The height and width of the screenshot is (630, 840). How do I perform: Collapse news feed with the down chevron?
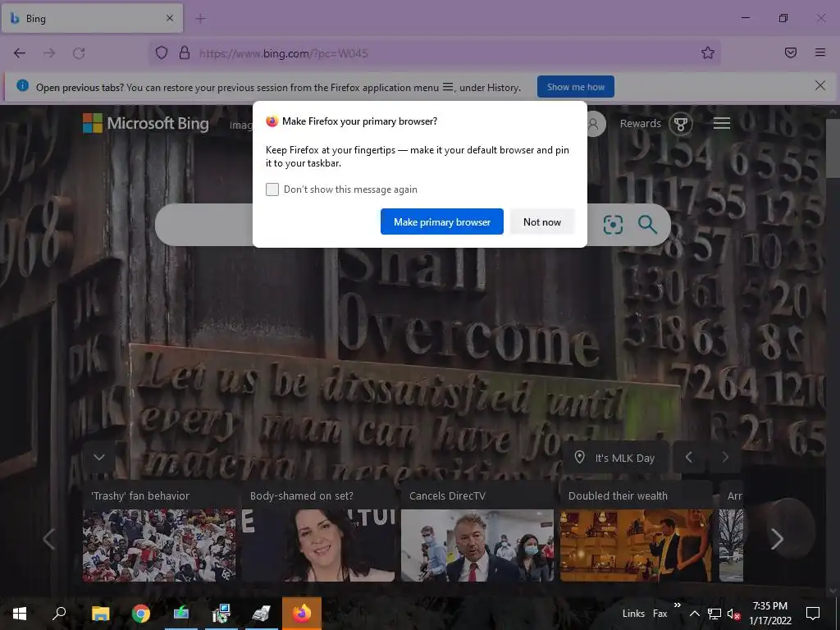99,457
